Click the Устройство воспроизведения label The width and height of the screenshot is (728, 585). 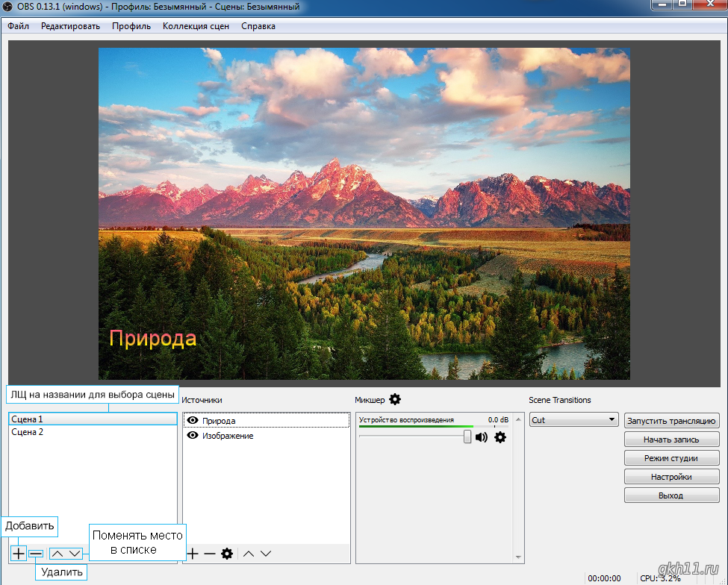pyautogui.click(x=406, y=420)
